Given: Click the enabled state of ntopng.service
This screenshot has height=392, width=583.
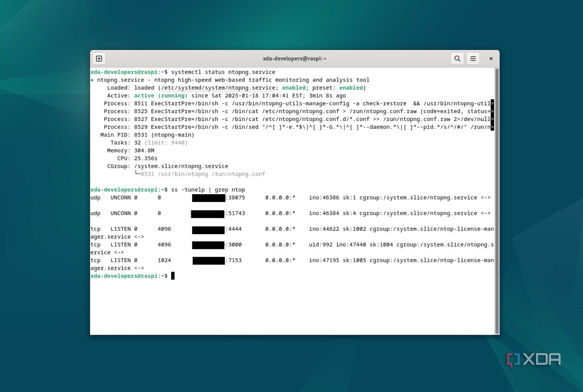Looking at the screenshot, I should 294,88.
